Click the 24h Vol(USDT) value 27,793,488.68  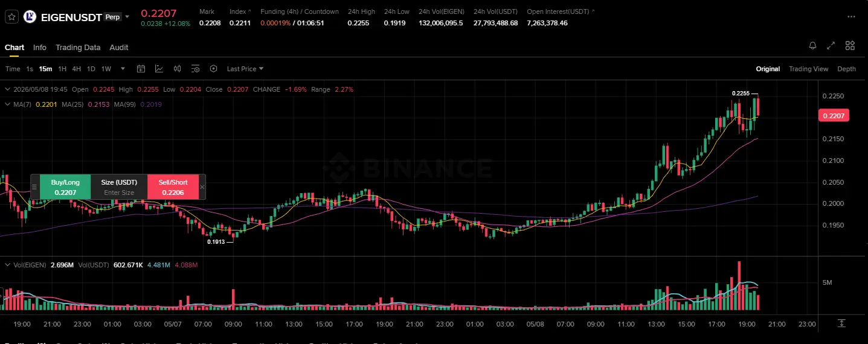[x=496, y=23]
